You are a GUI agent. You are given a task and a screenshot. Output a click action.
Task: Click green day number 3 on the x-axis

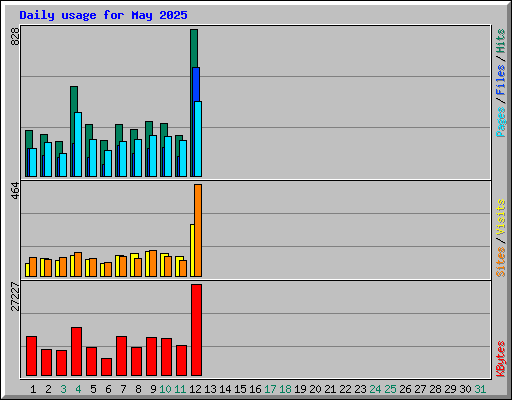[63, 389]
